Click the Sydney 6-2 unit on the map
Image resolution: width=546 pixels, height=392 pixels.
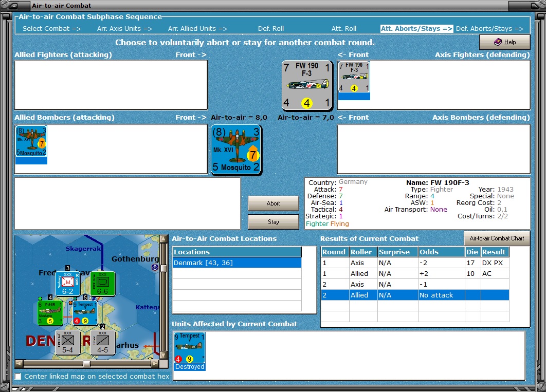pos(67,284)
